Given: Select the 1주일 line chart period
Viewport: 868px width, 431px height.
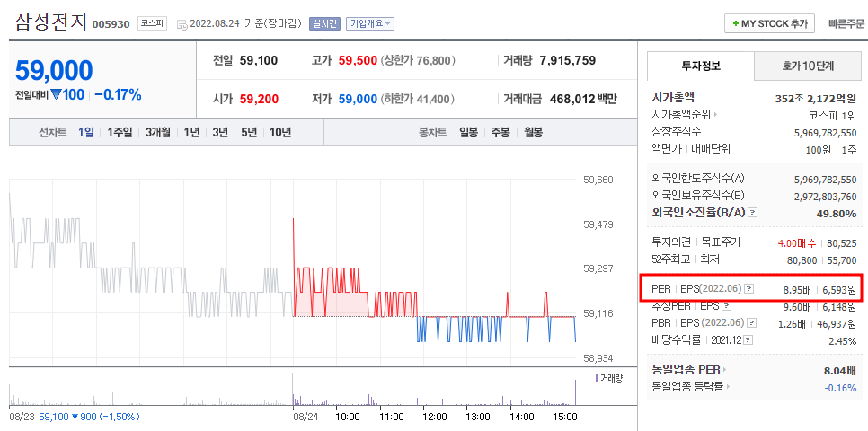Looking at the screenshot, I should pos(120,132).
